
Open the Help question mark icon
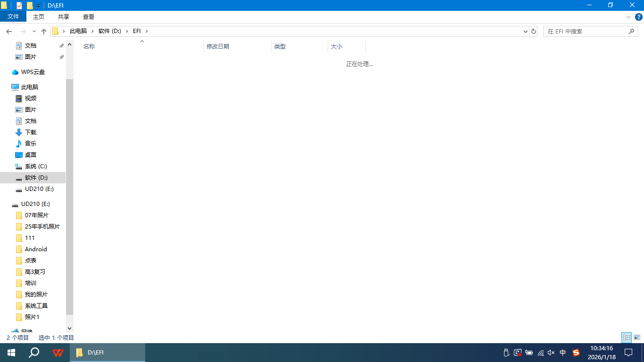click(639, 17)
